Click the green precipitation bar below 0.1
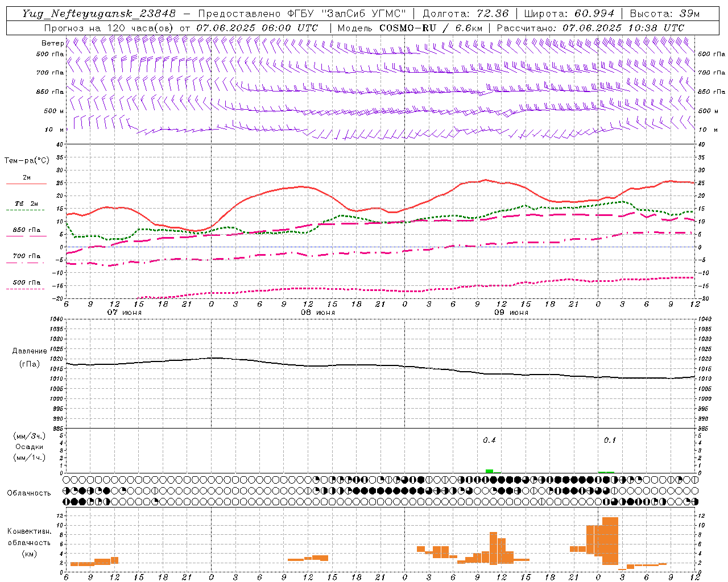Image resolution: width=728 pixels, height=582 pixels. point(606,472)
